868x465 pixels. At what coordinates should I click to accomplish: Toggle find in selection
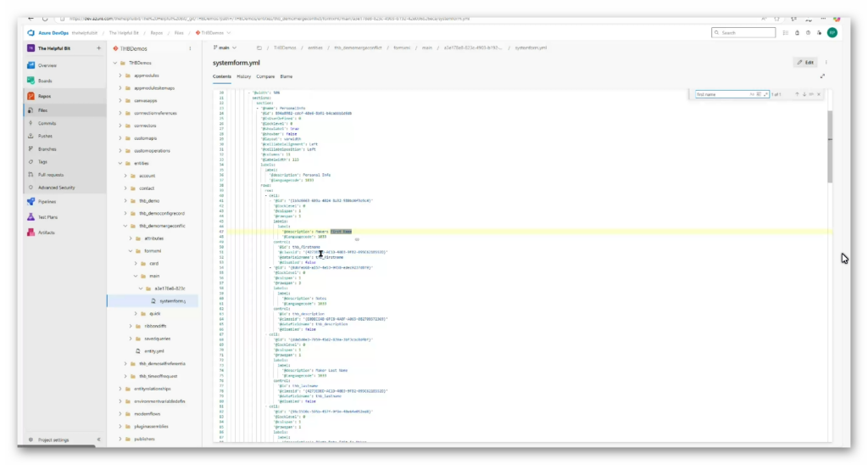click(811, 94)
